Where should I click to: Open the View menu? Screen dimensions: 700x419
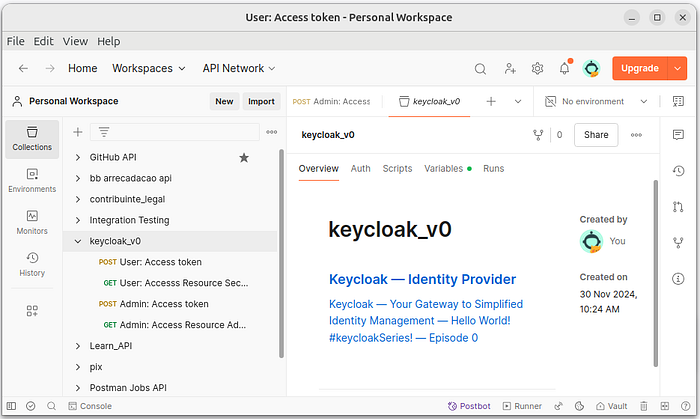75,41
